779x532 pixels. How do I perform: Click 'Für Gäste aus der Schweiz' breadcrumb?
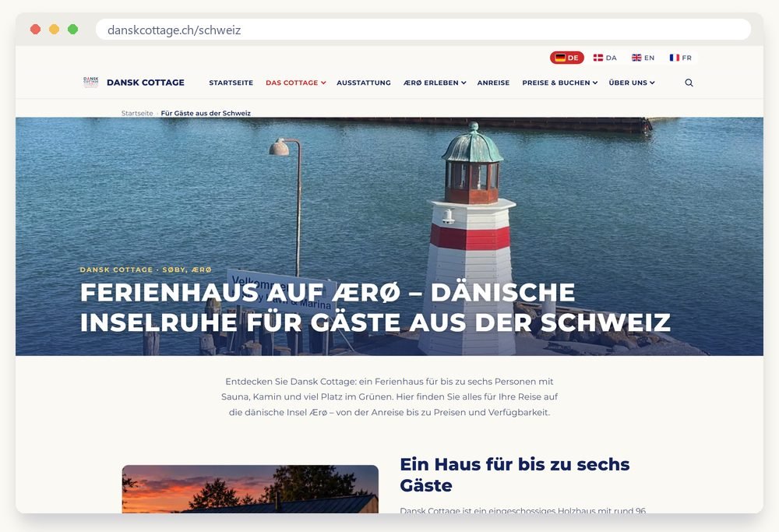pyautogui.click(x=206, y=113)
